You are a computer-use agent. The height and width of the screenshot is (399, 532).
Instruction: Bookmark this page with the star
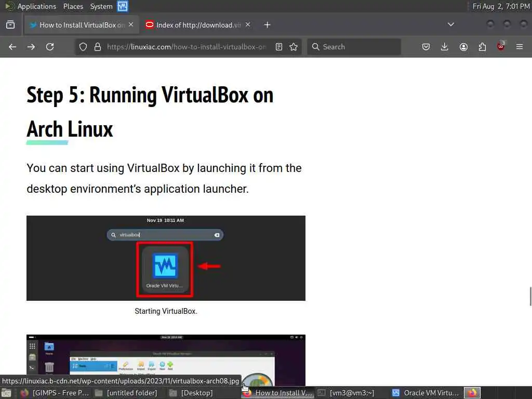coord(294,47)
